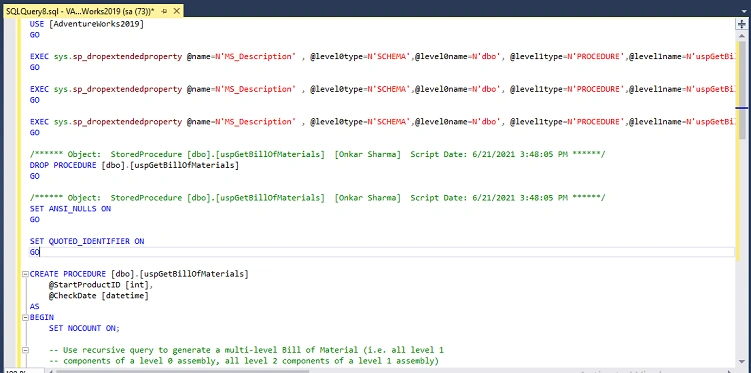This screenshot has height=373, width=751.
Task: Click the 'USE [AdventureWorks2019]' line
Action: [x=86, y=24]
